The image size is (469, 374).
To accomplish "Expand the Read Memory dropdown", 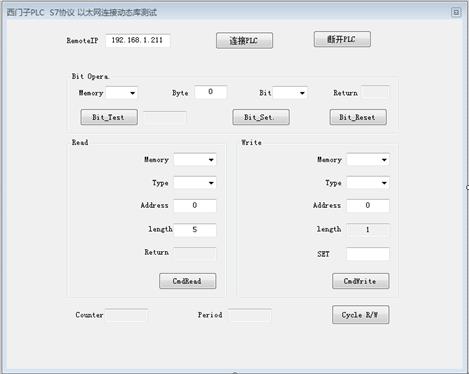I will click(195, 160).
